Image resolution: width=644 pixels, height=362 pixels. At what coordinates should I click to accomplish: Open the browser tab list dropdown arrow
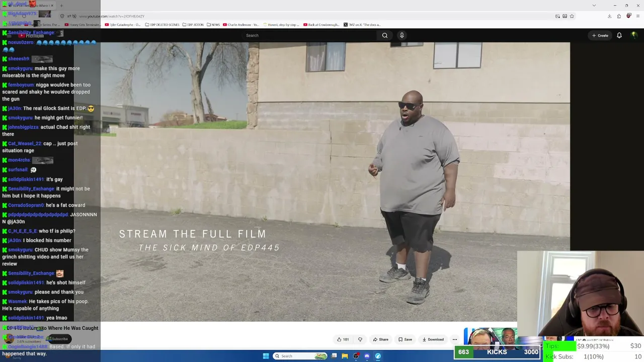(594, 6)
